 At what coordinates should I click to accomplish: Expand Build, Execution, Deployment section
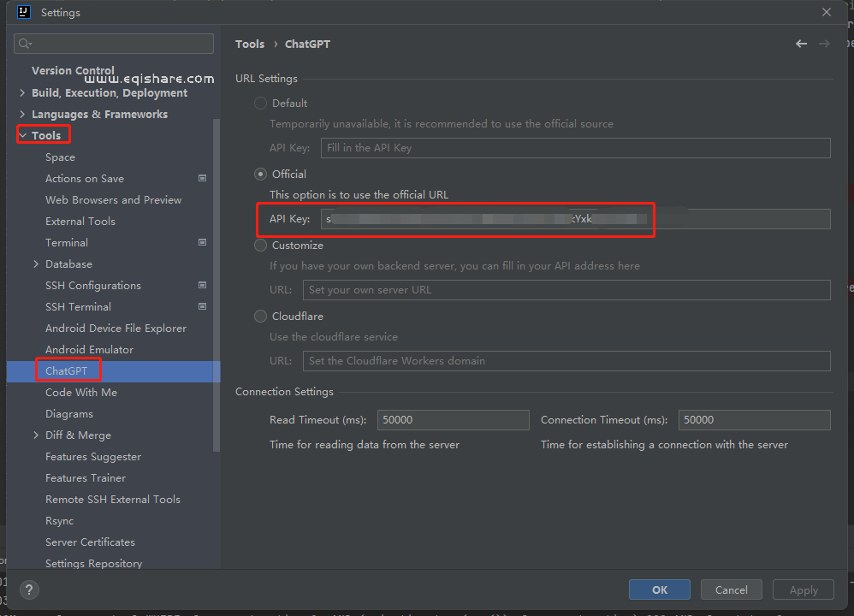22,93
